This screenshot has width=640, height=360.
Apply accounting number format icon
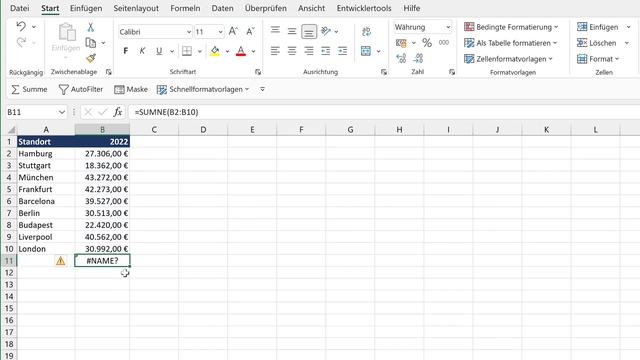(401, 43)
